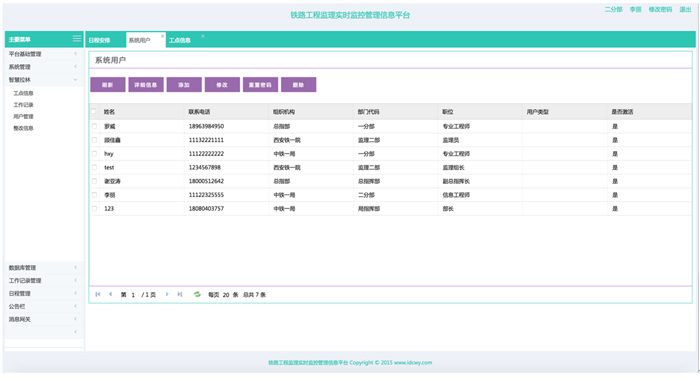Go to previous page in pagination bar
The image size is (700, 379).
tap(110, 294)
